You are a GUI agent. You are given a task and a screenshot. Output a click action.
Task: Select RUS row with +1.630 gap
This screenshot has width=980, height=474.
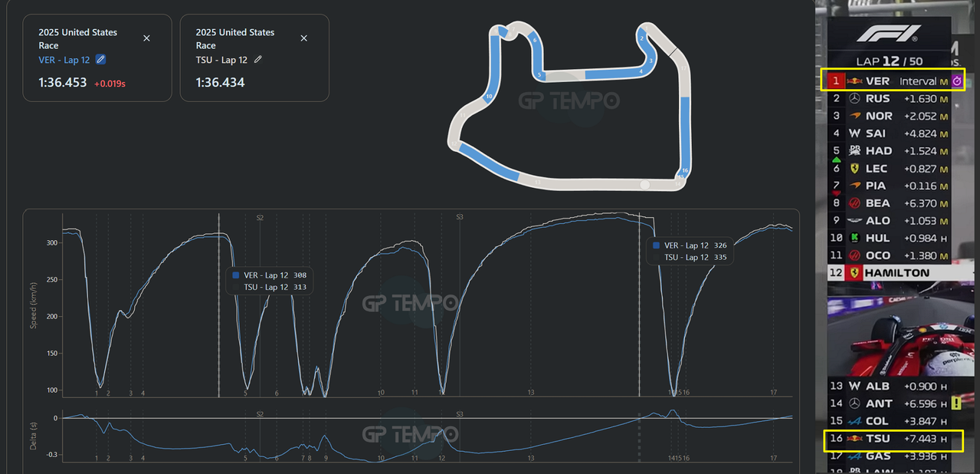(890, 98)
